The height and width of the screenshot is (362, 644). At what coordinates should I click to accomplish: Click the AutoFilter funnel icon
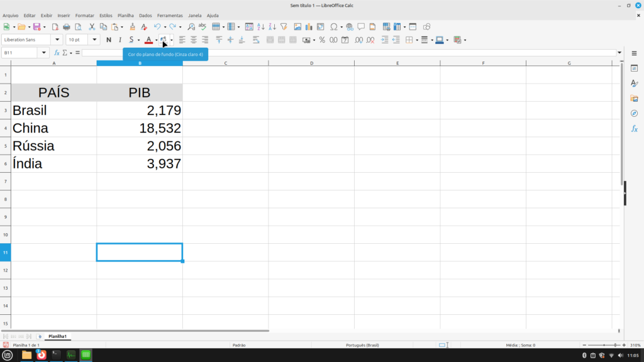pyautogui.click(x=284, y=27)
